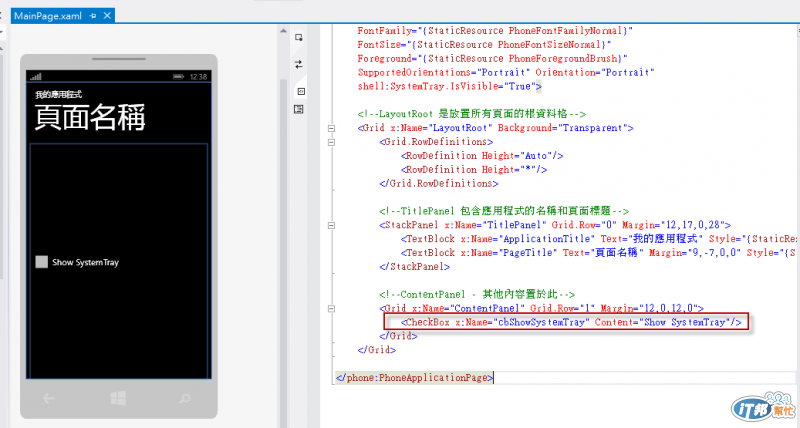Screen dimensions: 800x428
Task: Click the TitlePanel comment line
Action: pyautogui.click(x=504, y=211)
